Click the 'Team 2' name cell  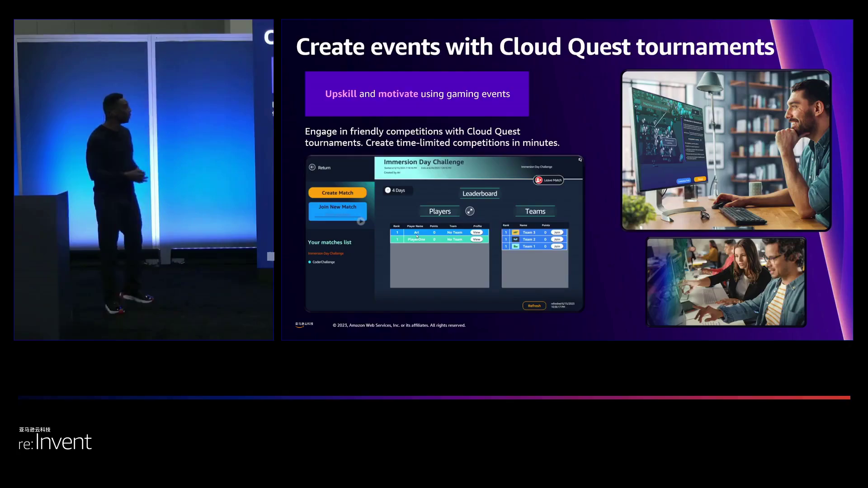[529, 239]
